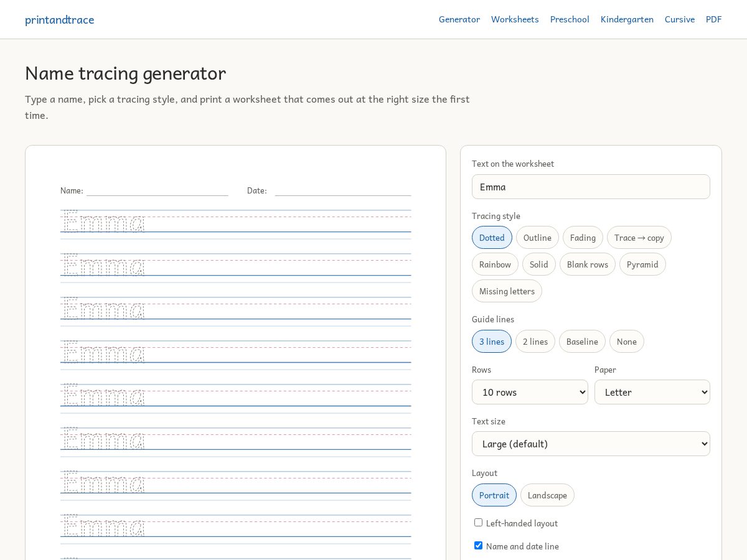
Task: Click the 'Text on the worksheet' label
Action: pyautogui.click(x=513, y=164)
